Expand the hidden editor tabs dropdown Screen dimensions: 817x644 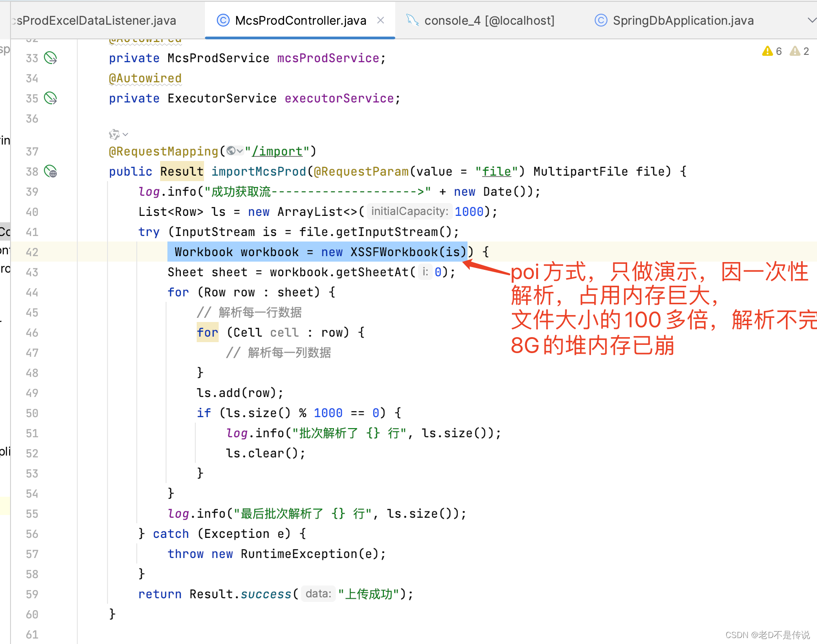coord(812,21)
